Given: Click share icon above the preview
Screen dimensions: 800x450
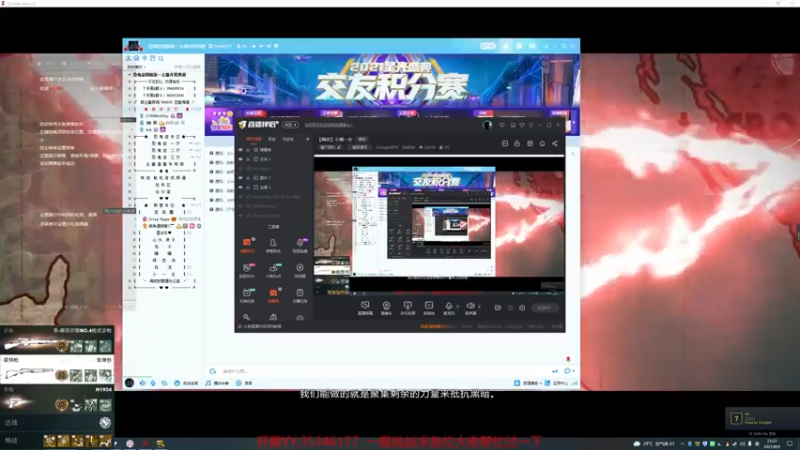Looking at the screenshot, I should tap(555, 143).
